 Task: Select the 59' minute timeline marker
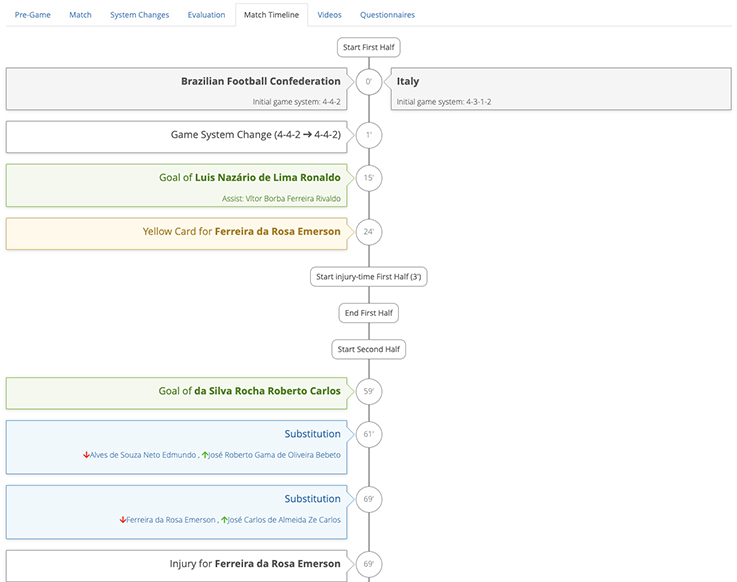pos(368,391)
